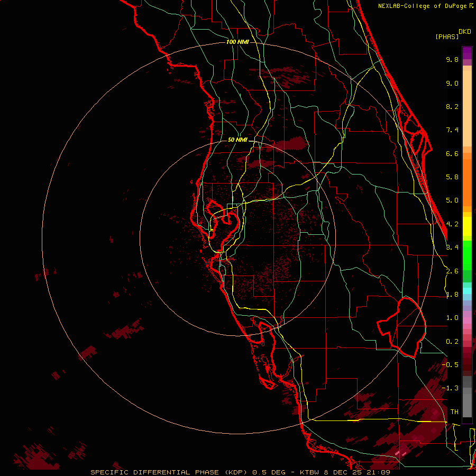Viewport: 476px width, 476px height.
Task: Select the 9.0 legend value
Action: coord(452,83)
